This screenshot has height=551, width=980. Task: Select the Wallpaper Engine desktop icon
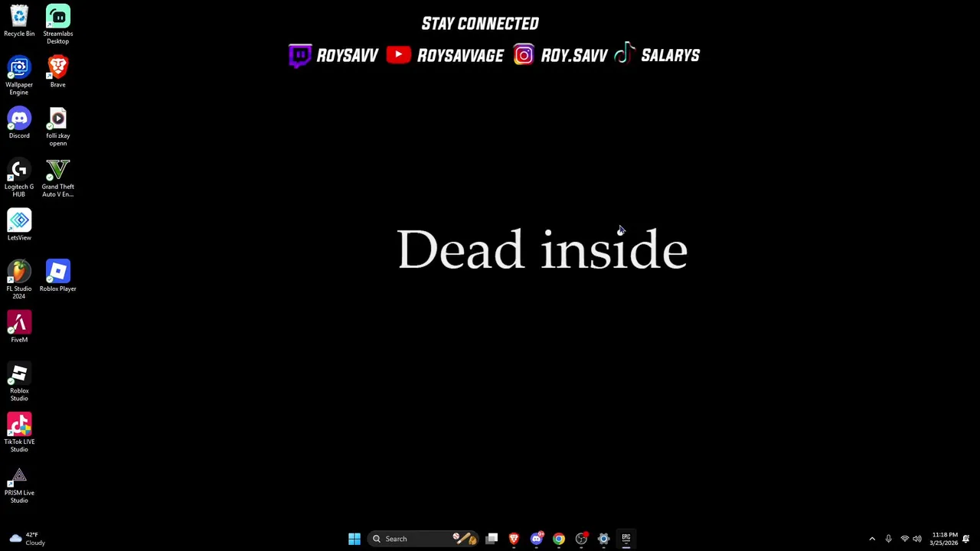tap(19, 75)
